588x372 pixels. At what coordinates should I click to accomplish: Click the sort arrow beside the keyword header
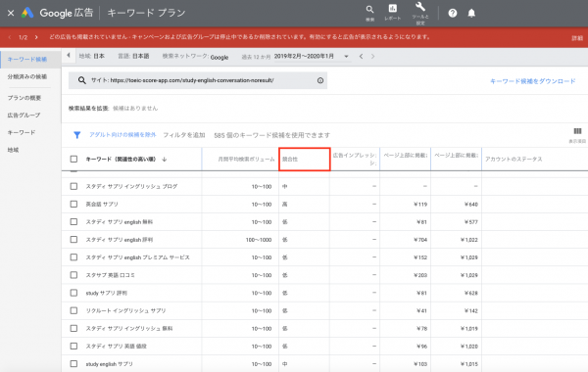(x=165, y=160)
